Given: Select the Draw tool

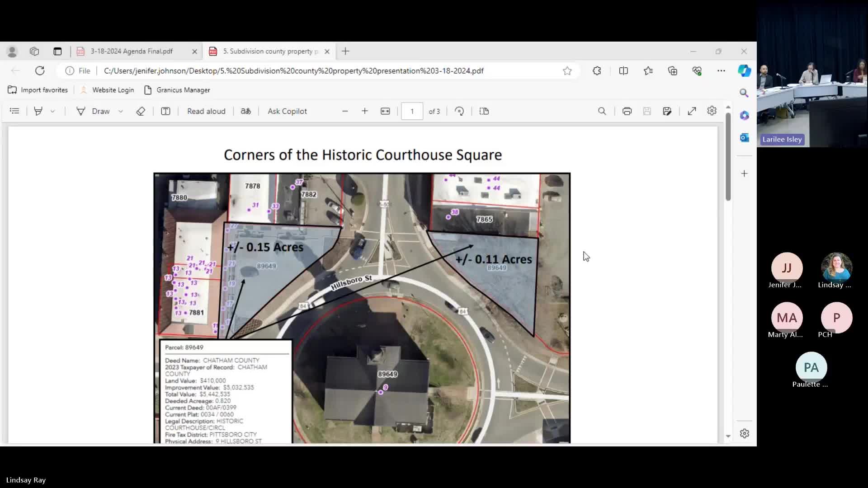Looking at the screenshot, I should tap(93, 111).
